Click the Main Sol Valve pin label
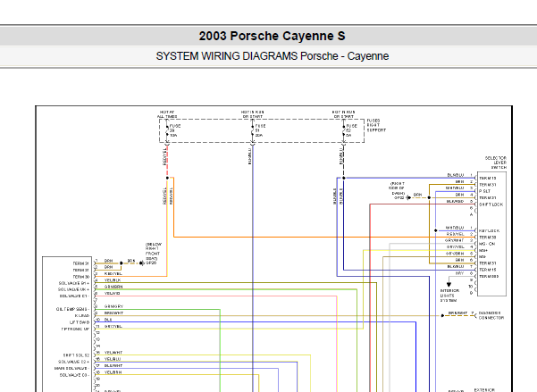 click(71, 368)
